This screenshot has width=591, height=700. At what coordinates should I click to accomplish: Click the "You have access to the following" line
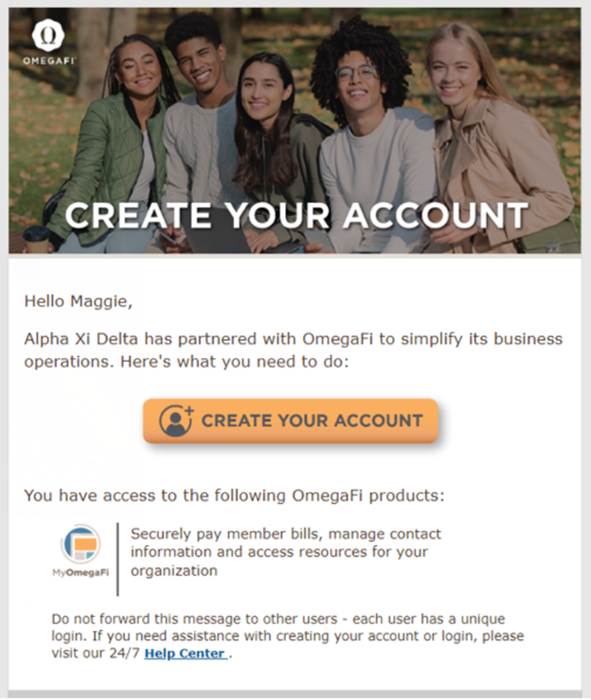tap(233, 494)
